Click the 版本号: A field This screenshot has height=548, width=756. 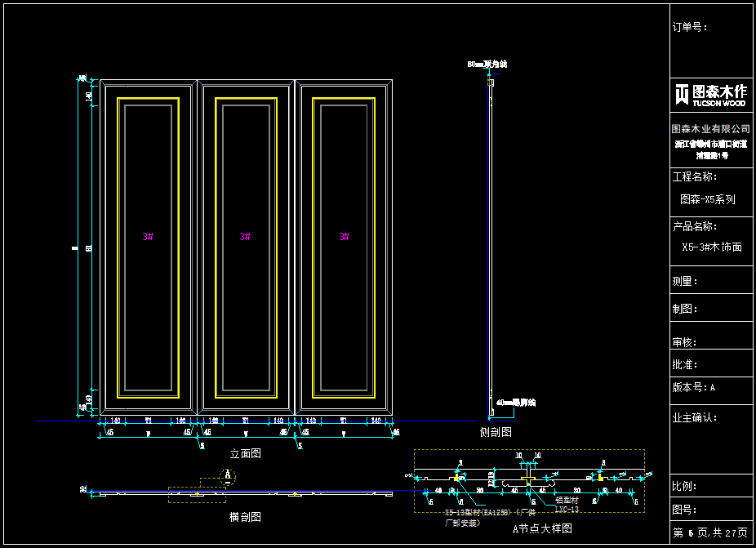pyautogui.click(x=694, y=388)
